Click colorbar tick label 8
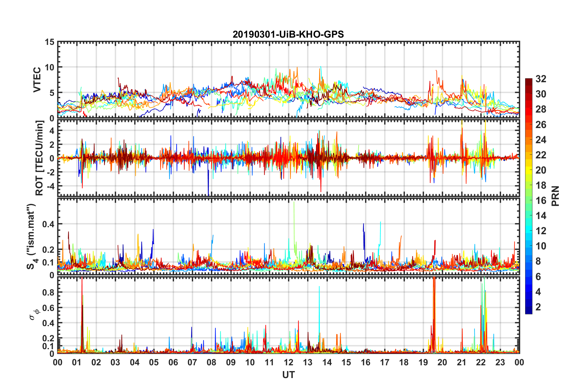 pos(538,261)
